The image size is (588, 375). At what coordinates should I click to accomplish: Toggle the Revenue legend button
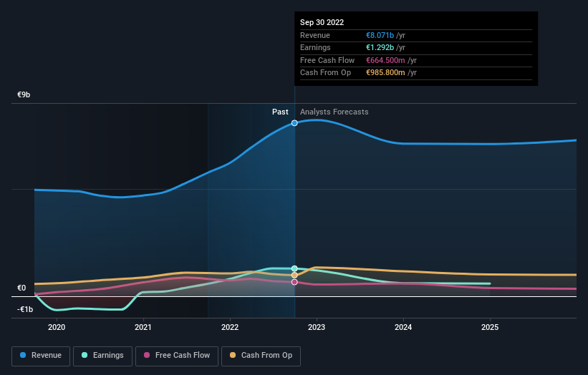tap(41, 356)
